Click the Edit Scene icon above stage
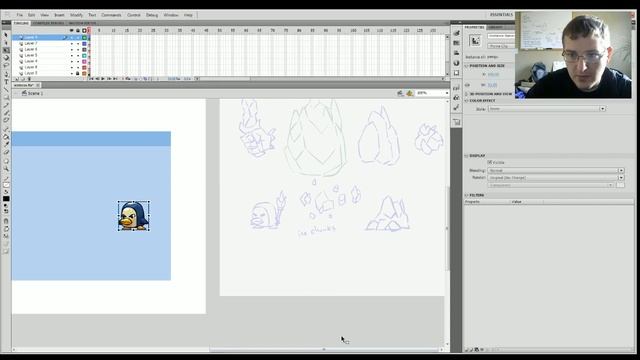Viewport: 640px width, 360px height. [x=400, y=93]
